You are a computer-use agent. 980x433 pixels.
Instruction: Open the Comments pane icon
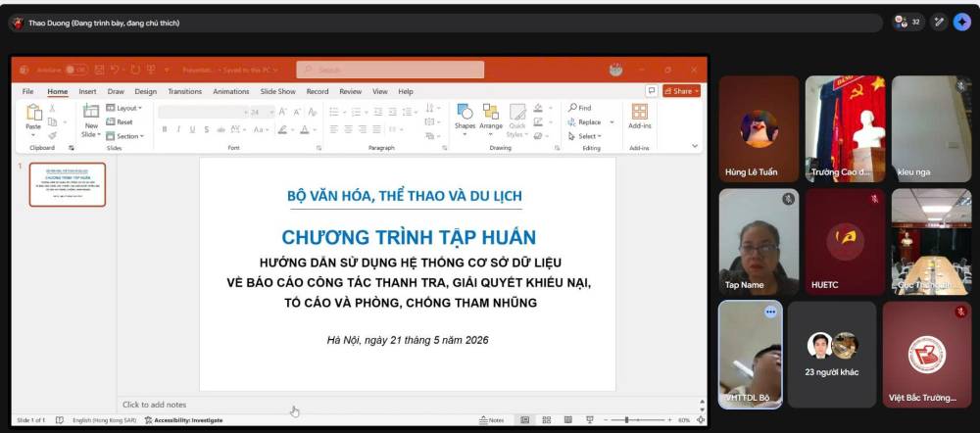point(651,91)
